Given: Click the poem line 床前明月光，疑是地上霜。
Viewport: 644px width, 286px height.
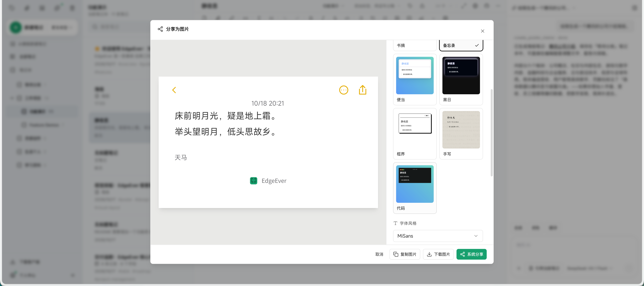Looking at the screenshot, I should 226,116.
